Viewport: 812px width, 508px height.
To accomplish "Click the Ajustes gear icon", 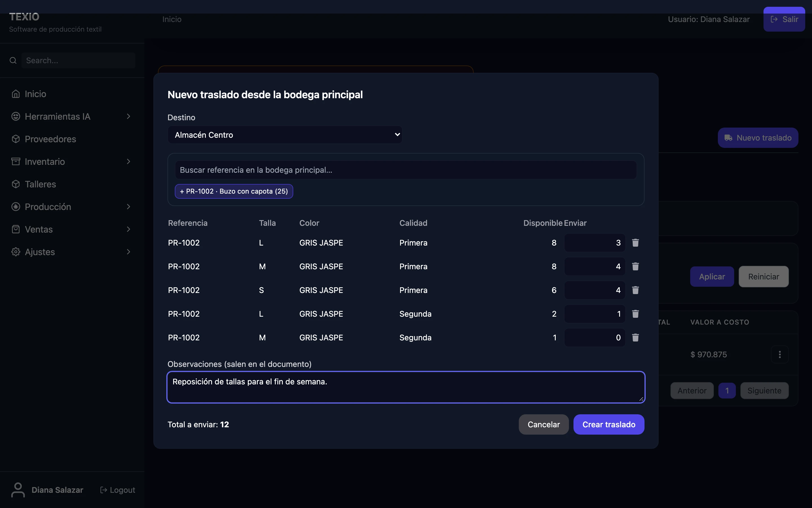I will tap(16, 252).
